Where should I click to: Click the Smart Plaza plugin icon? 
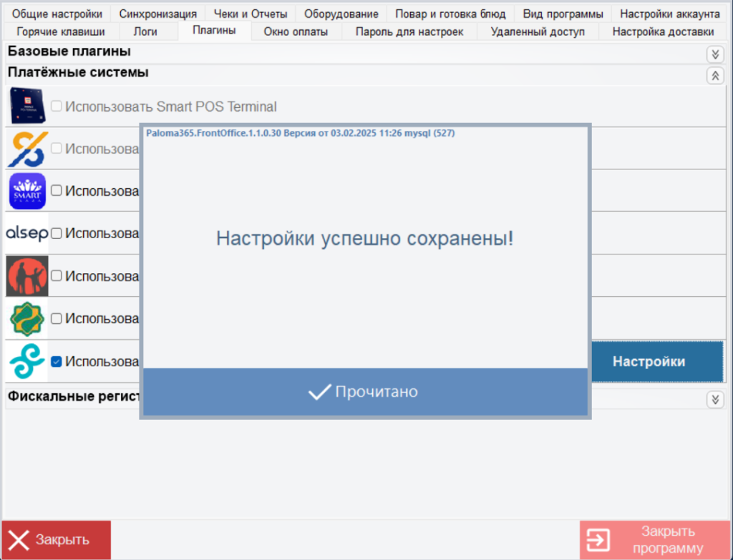[26, 191]
